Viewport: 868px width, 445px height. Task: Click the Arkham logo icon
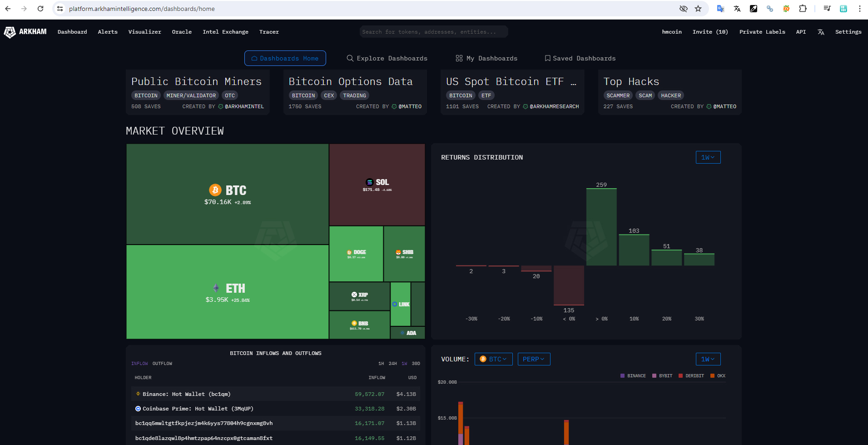(x=10, y=32)
